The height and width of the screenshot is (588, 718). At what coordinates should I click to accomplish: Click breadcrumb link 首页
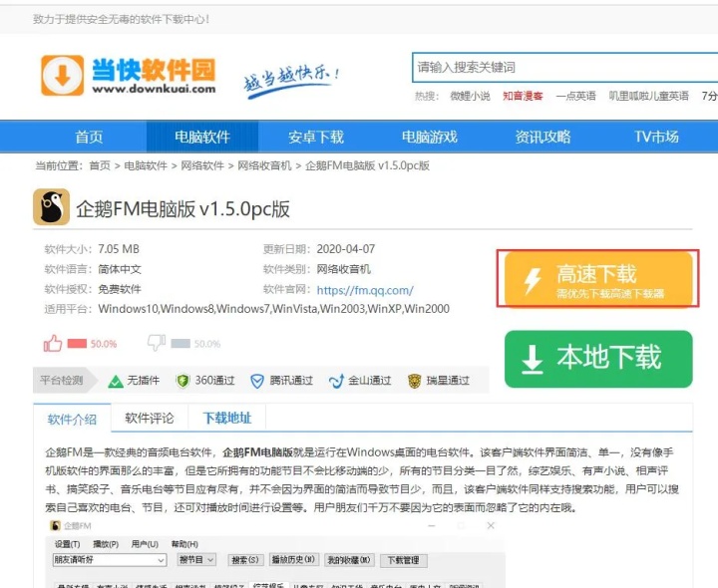(100, 165)
